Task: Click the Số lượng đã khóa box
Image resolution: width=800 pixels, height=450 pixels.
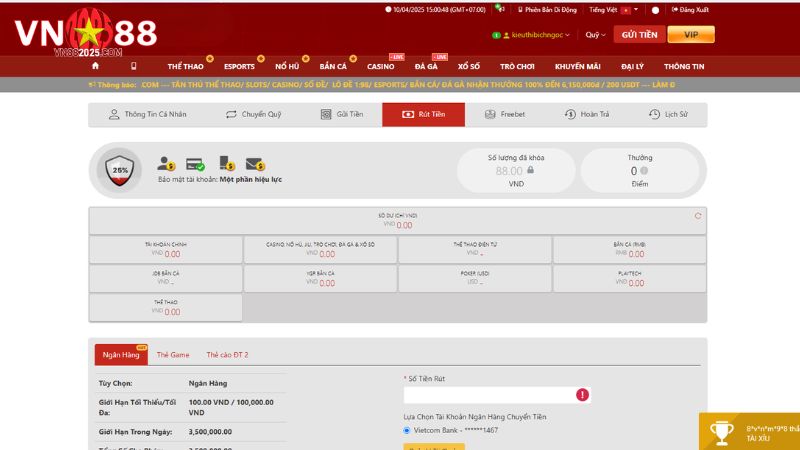Action: coord(516,170)
